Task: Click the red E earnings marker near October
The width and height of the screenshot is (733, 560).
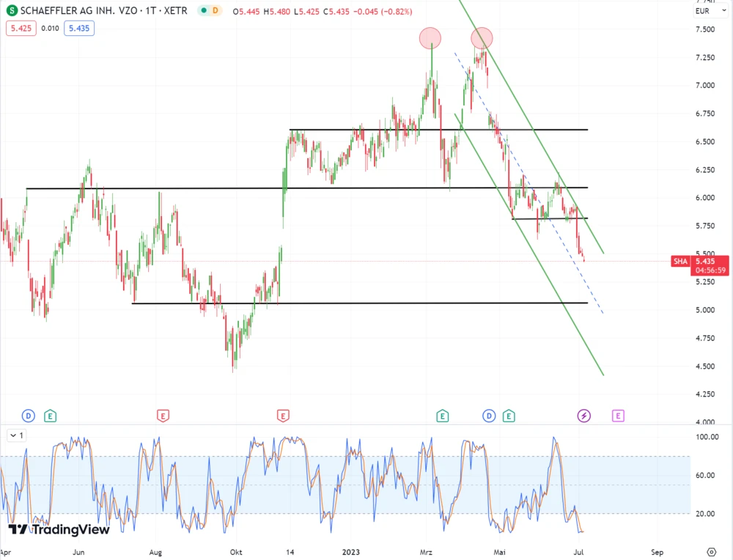Action: tap(283, 416)
